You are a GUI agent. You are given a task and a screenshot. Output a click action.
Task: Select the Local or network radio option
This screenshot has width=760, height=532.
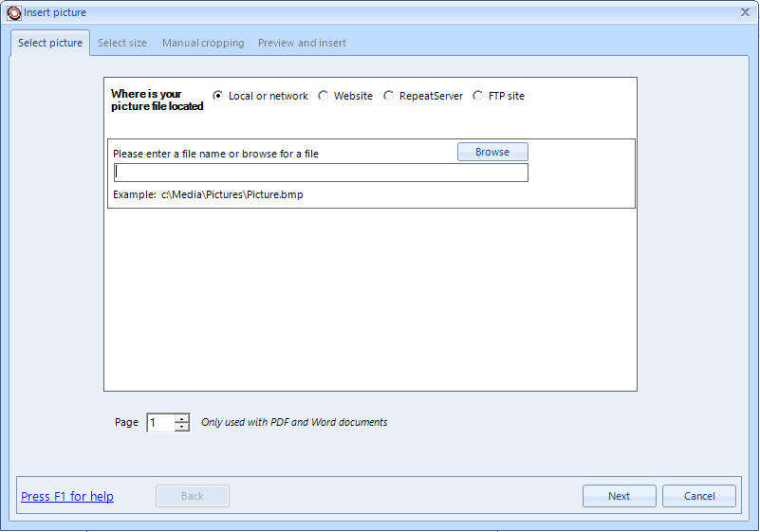[219, 96]
